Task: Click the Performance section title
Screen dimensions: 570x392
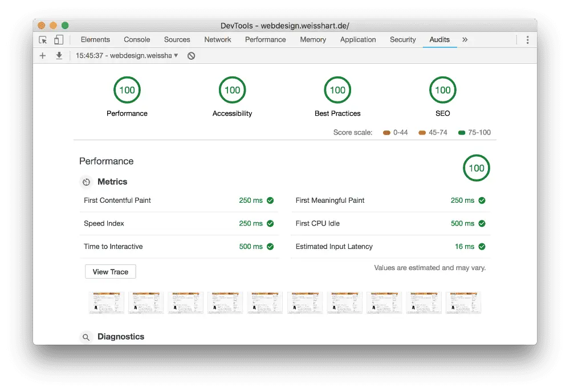Action: click(107, 161)
